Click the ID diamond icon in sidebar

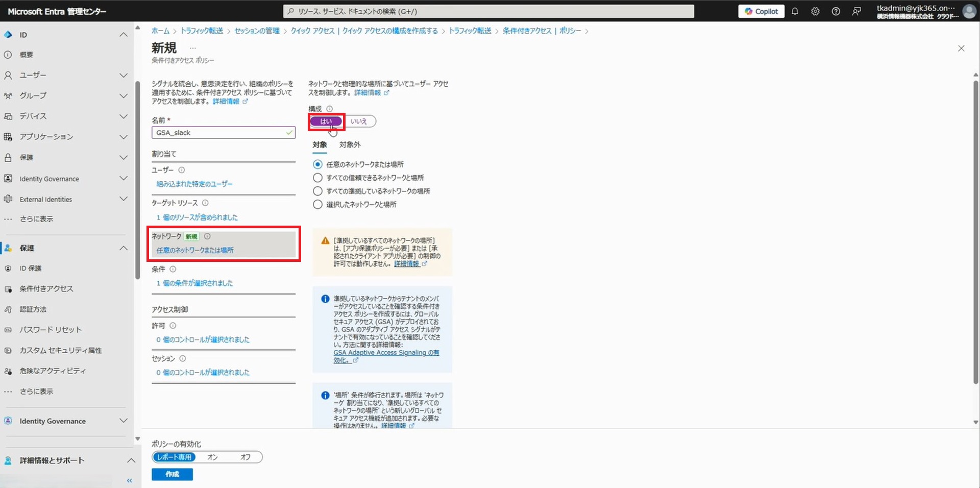(x=8, y=35)
